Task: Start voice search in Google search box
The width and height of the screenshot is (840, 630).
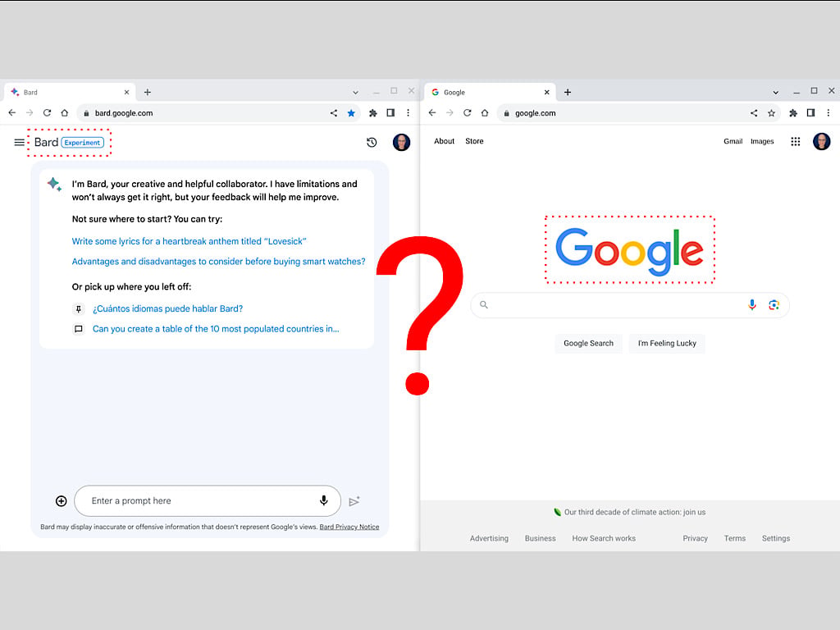Action: coord(752,305)
